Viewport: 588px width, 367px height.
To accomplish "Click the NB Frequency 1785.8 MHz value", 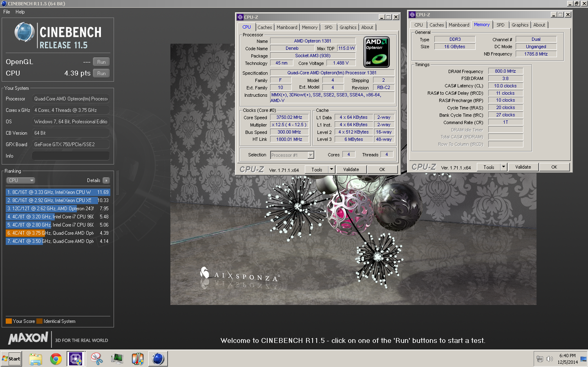I will click(536, 54).
